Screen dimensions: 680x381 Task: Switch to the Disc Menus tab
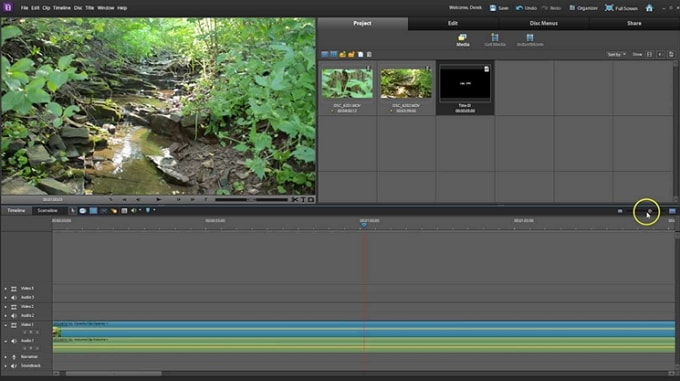point(543,23)
